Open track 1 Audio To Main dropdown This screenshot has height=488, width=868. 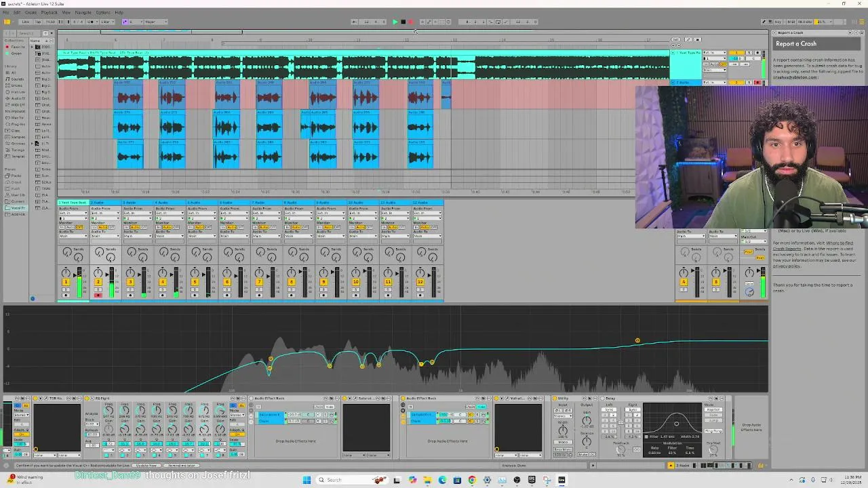(73, 236)
